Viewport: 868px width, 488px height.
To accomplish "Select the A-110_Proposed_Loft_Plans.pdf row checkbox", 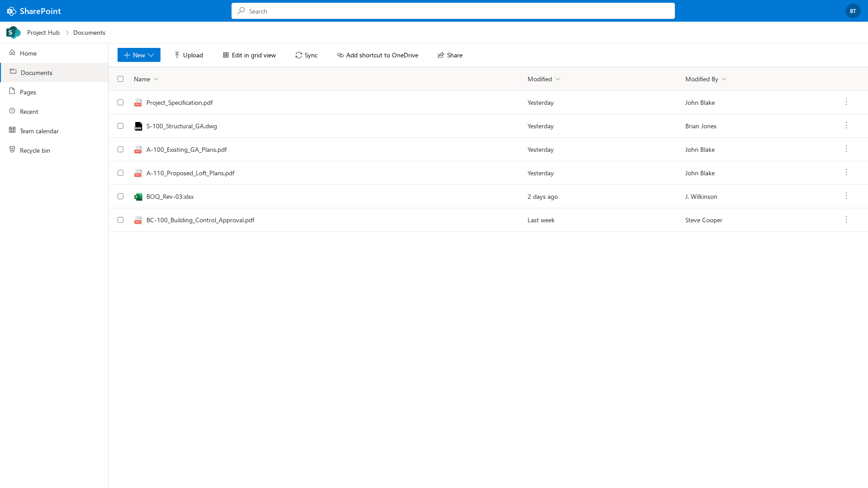I will tap(120, 173).
